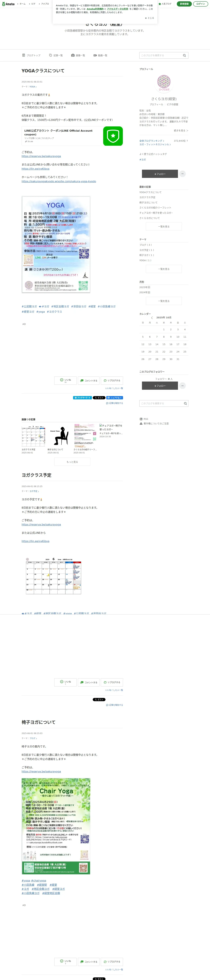Screen dimensions: 210x980
Task: Open ホーム link in top navigation
Action: click(x=22, y=4)
